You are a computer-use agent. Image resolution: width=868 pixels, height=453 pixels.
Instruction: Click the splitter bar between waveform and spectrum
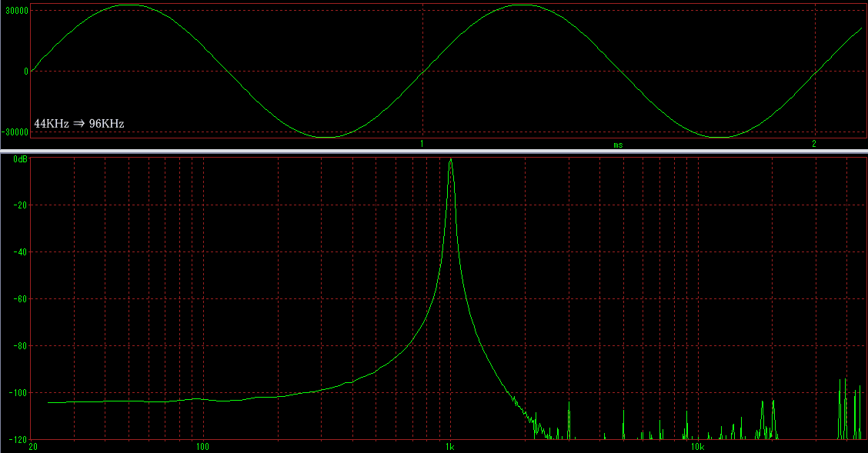click(x=434, y=151)
